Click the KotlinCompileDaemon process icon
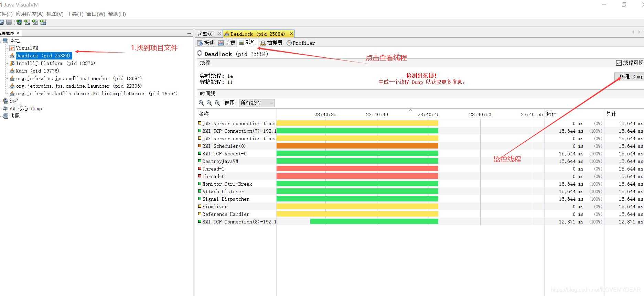Screen dimensions: 644x296 coord(12,94)
